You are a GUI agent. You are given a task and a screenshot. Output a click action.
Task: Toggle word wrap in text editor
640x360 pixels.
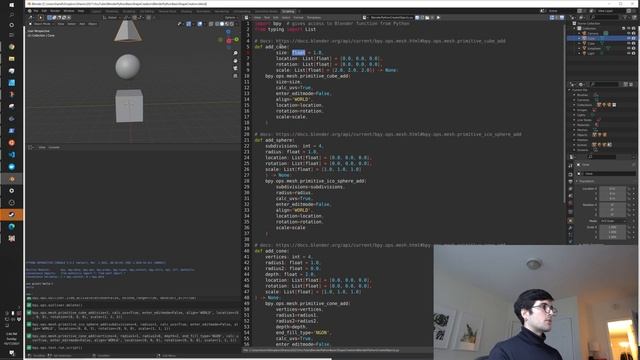point(557,18)
